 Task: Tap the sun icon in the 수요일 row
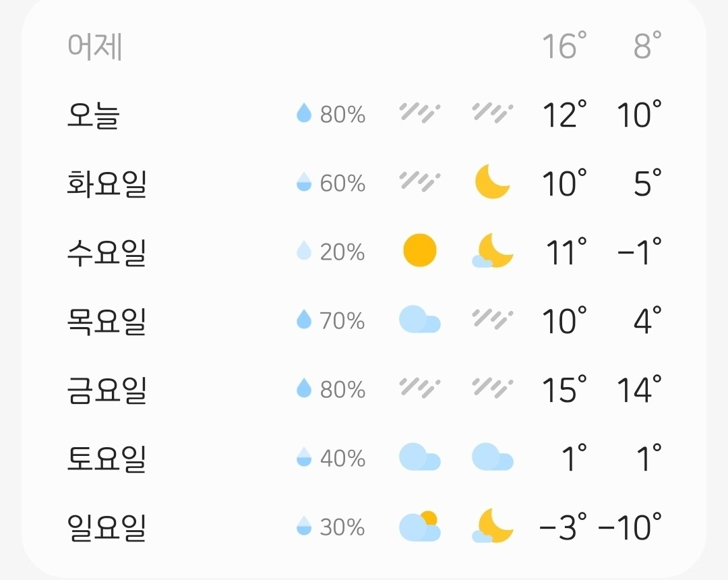pyautogui.click(x=419, y=251)
